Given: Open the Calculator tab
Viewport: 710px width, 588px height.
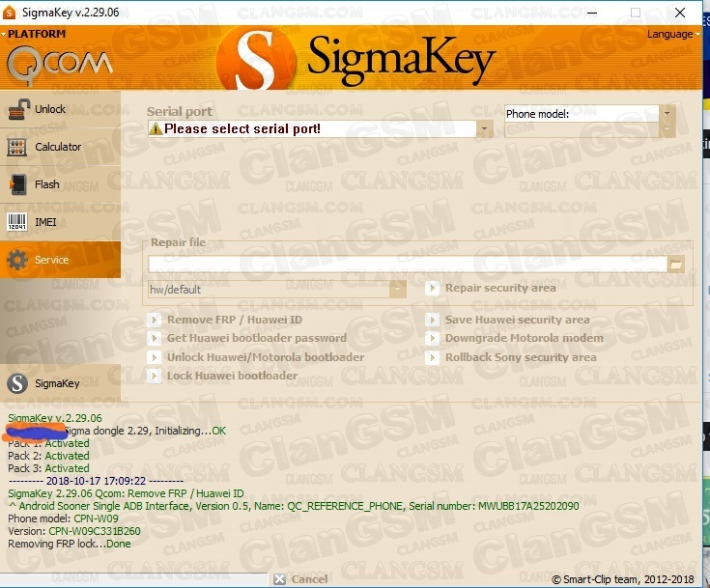Looking at the screenshot, I should [x=60, y=147].
